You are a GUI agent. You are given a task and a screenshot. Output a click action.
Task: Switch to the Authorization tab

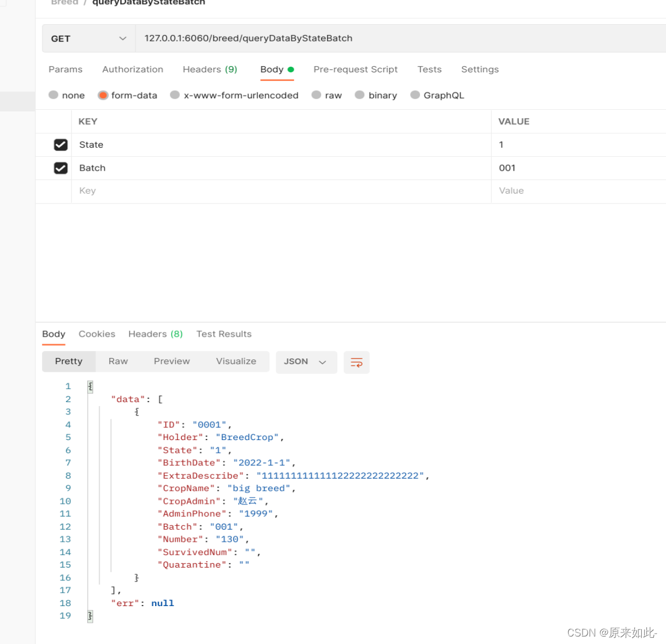133,69
